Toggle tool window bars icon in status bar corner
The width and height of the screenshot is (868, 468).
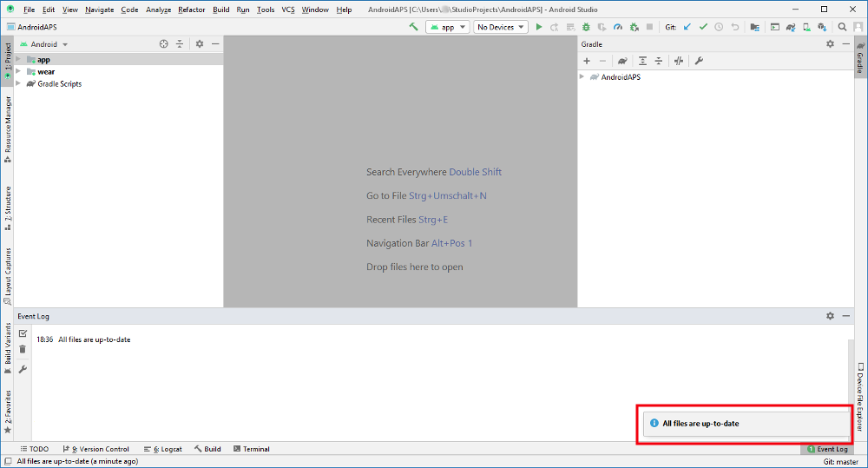8,461
